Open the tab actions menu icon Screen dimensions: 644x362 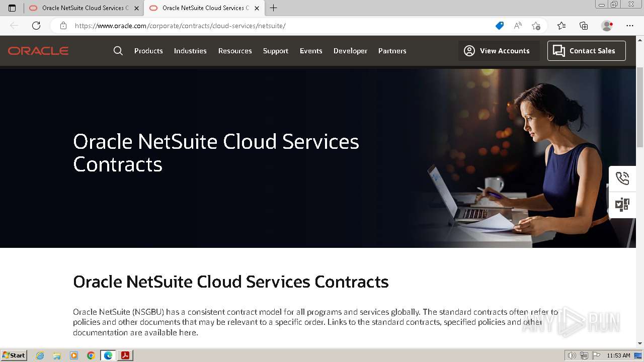click(12, 8)
